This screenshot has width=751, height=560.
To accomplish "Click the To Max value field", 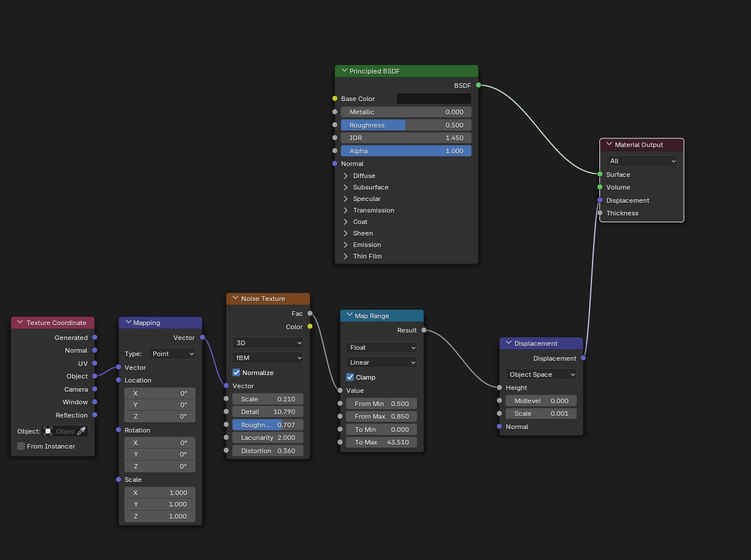I will [382, 442].
